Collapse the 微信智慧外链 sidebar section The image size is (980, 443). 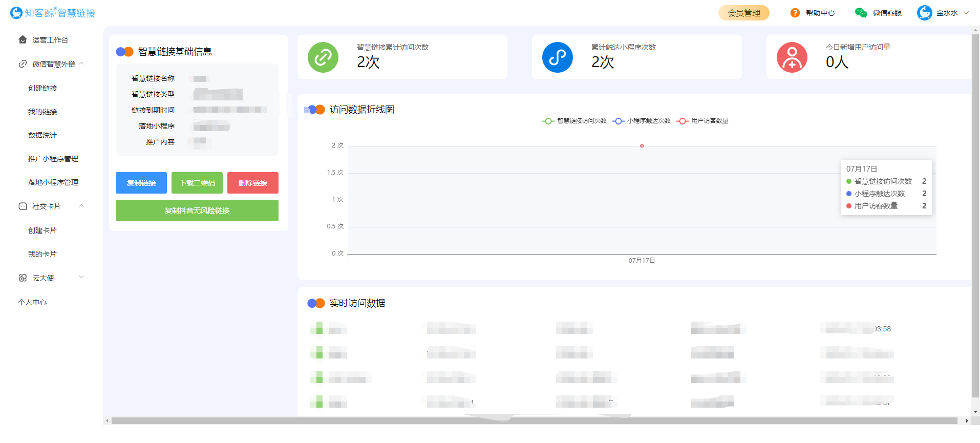[x=81, y=64]
